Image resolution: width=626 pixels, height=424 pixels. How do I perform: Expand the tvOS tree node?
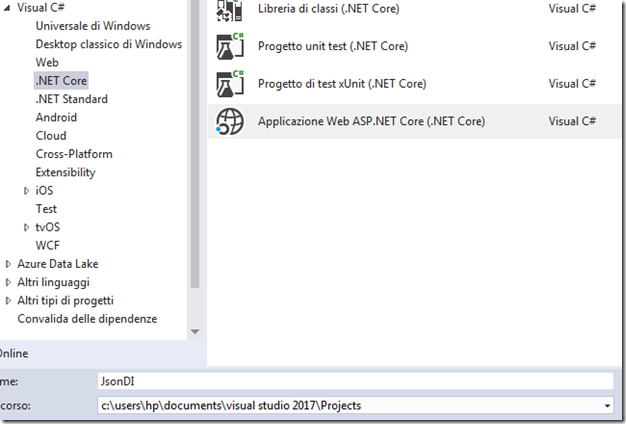(x=26, y=228)
